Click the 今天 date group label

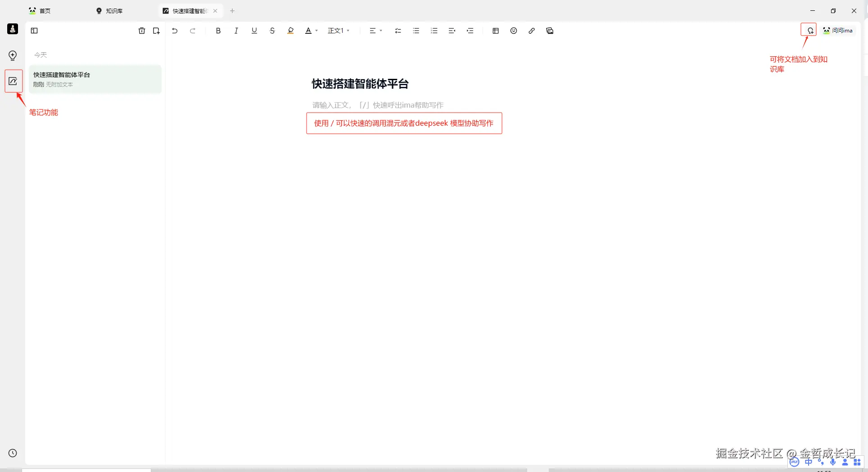click(x=41, y=54)
